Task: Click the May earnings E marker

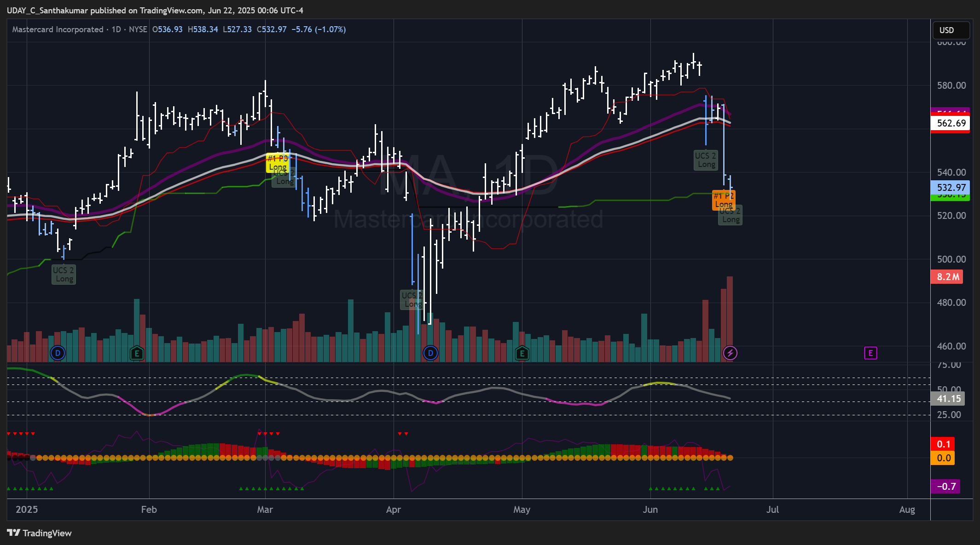Action: (x=522, y=353)
